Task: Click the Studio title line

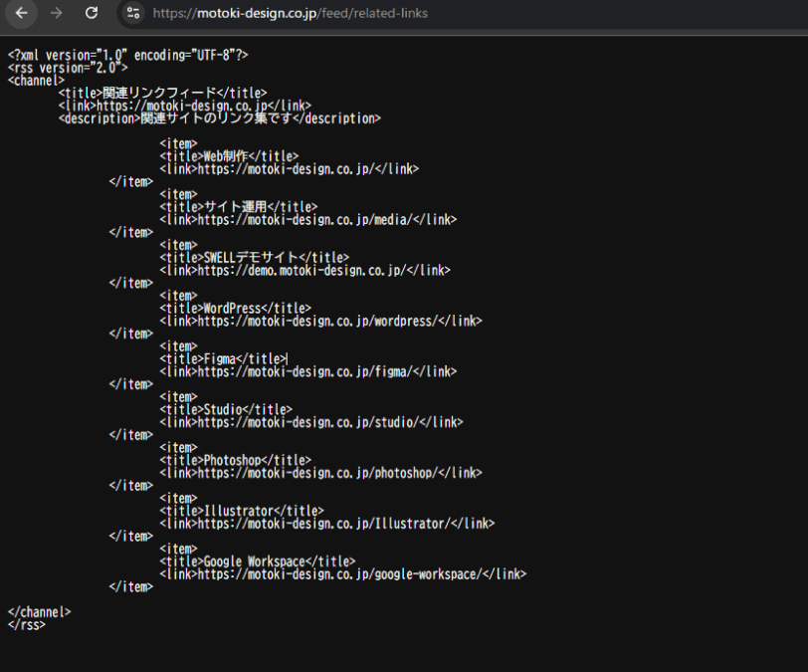Action: click(x=226, y=409)
